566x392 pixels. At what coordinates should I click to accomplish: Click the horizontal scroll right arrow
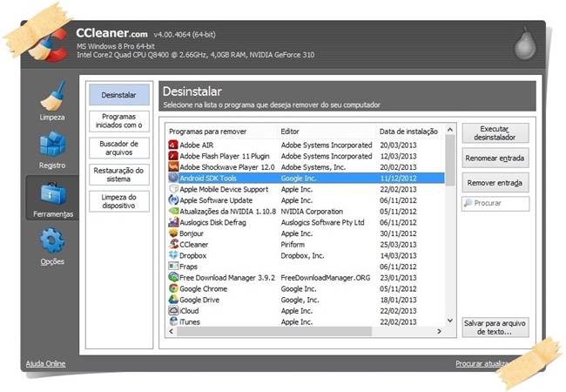439,331
